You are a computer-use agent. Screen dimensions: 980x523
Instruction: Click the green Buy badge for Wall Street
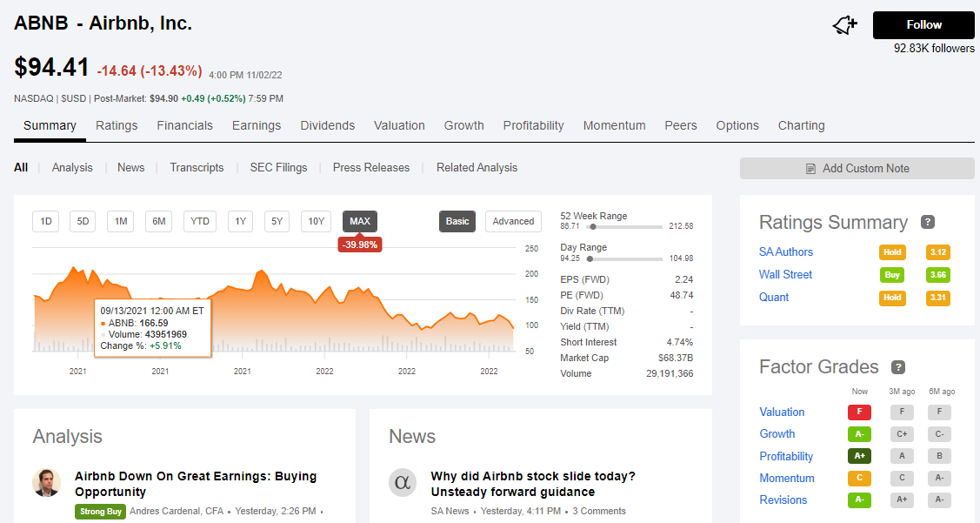pyautogui.click(x=892, y=275)
